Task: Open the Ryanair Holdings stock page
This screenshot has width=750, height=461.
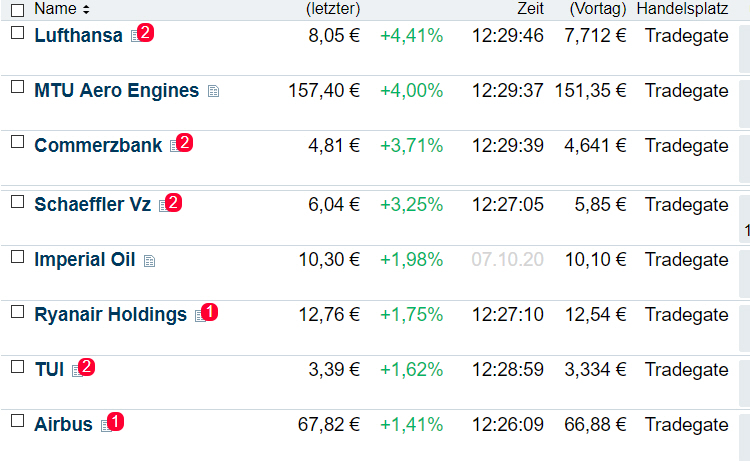Action: pyautogui.click(x=110, y=315)
